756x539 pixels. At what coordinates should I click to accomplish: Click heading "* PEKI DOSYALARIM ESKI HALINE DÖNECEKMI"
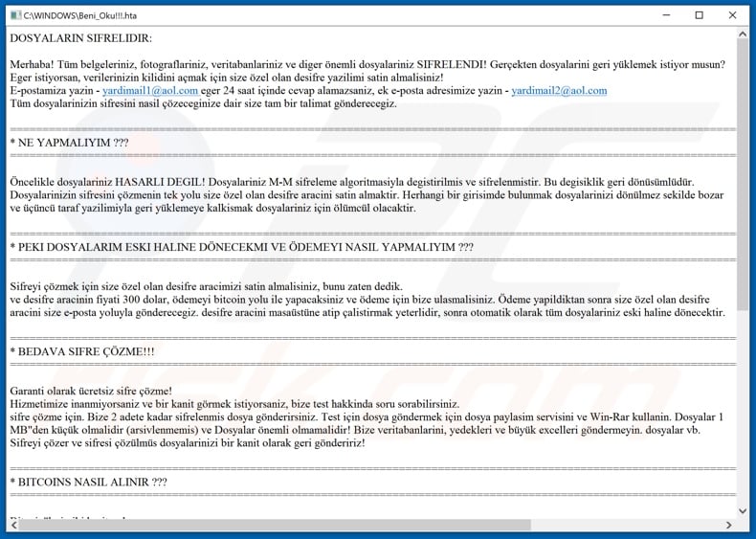139,247
